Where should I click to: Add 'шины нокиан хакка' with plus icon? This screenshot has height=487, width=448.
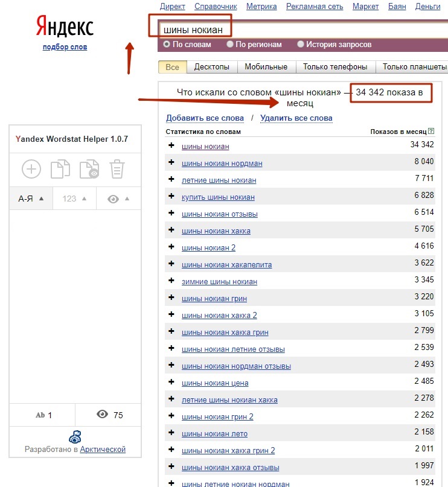click(171, 230)
